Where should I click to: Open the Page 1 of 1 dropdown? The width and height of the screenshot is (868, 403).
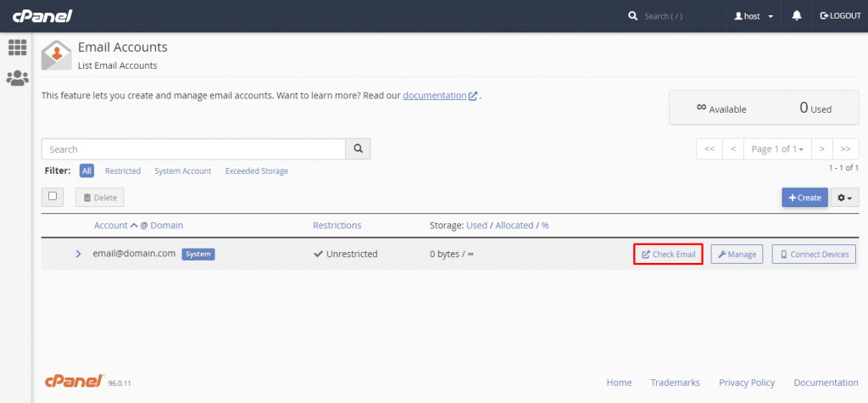tap(777, 149)
